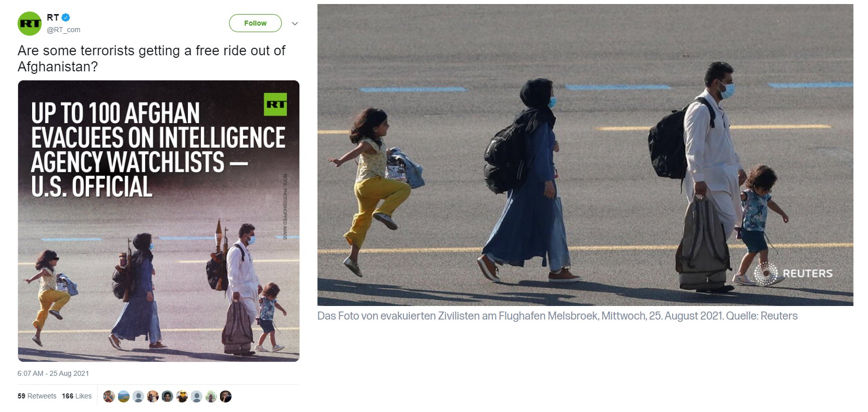View the 59 Retweets list

(x=37, y=396)
